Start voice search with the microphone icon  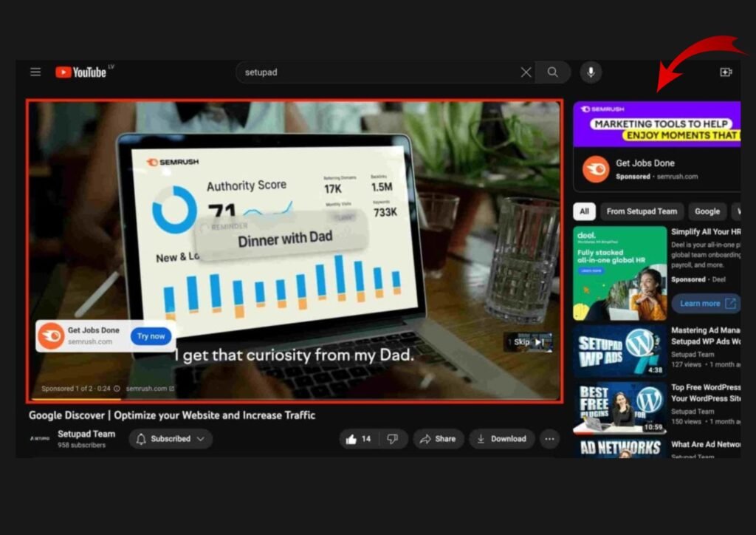pyautogui.click(x=590, y=72)
